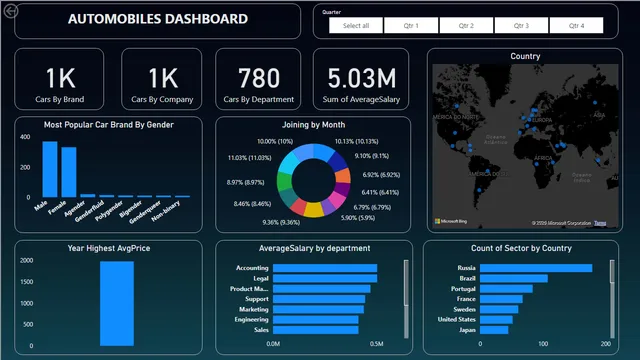Select the Male bar in gender chart
The image size is (640, 360).
pos(50,169)
